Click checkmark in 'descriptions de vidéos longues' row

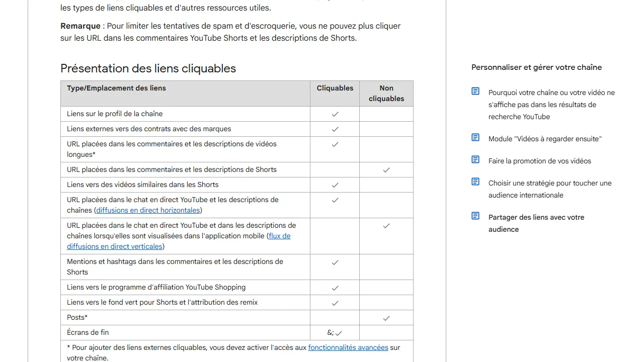[x=335, y=144]
